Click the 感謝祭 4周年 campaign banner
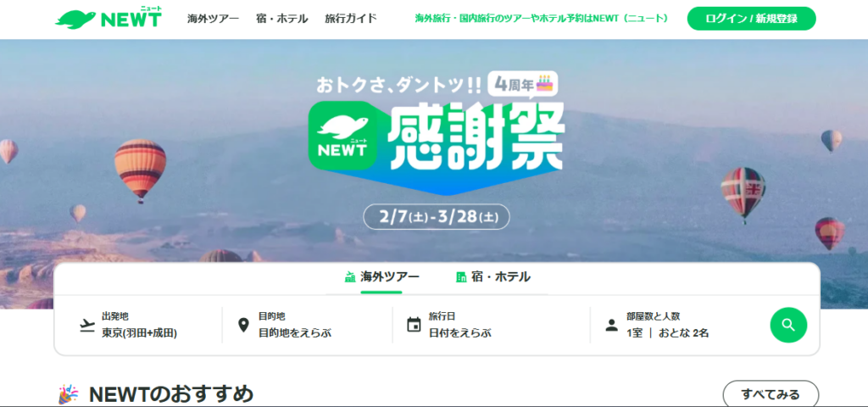Image resolution: width=868 pixels, height=407 pixels. click(x=435, y=149)
